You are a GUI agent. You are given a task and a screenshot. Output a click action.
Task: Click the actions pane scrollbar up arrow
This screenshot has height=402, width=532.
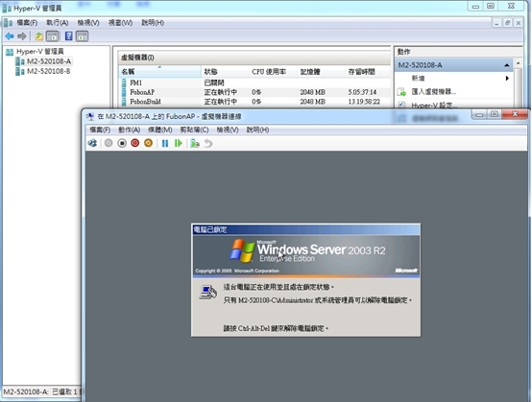pyautogui.click(x=518, y=63)
